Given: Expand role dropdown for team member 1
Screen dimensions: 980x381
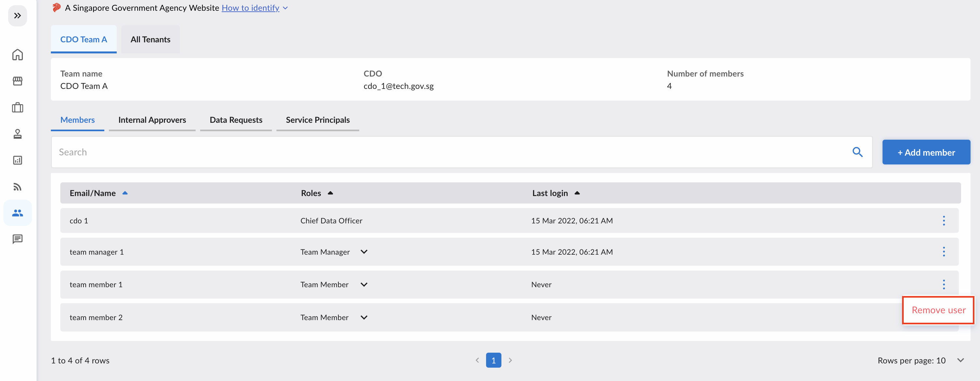Looking at the screenshot, I should (x=364, y=285).
